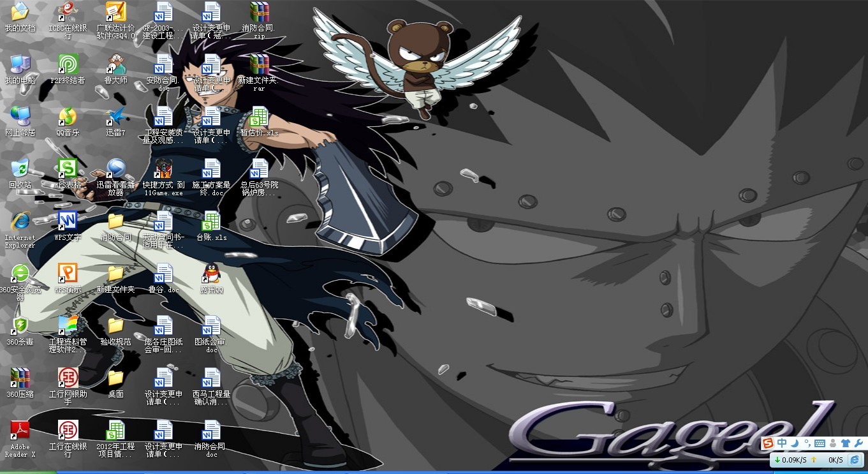Select the 工程安装质量及观感 document
The image size is (868, 474).
coord(163,126)
